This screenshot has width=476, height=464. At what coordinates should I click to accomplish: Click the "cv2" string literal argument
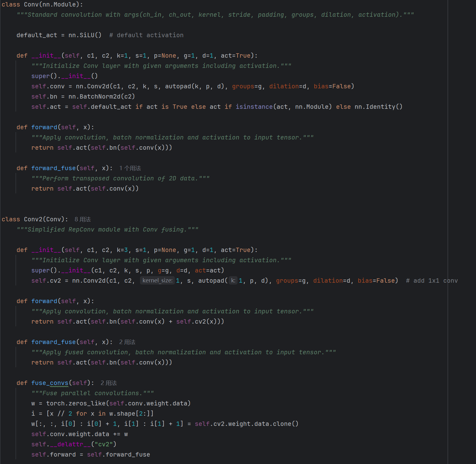104,444
